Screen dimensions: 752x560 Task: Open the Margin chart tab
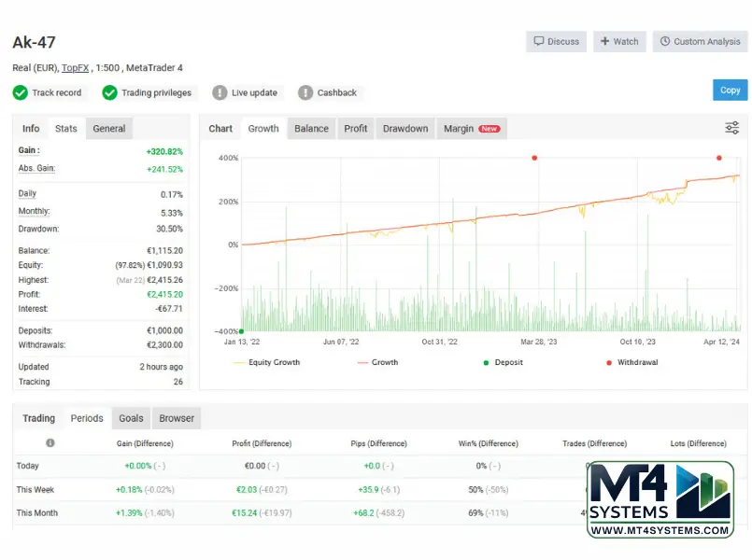coord(471,129)
